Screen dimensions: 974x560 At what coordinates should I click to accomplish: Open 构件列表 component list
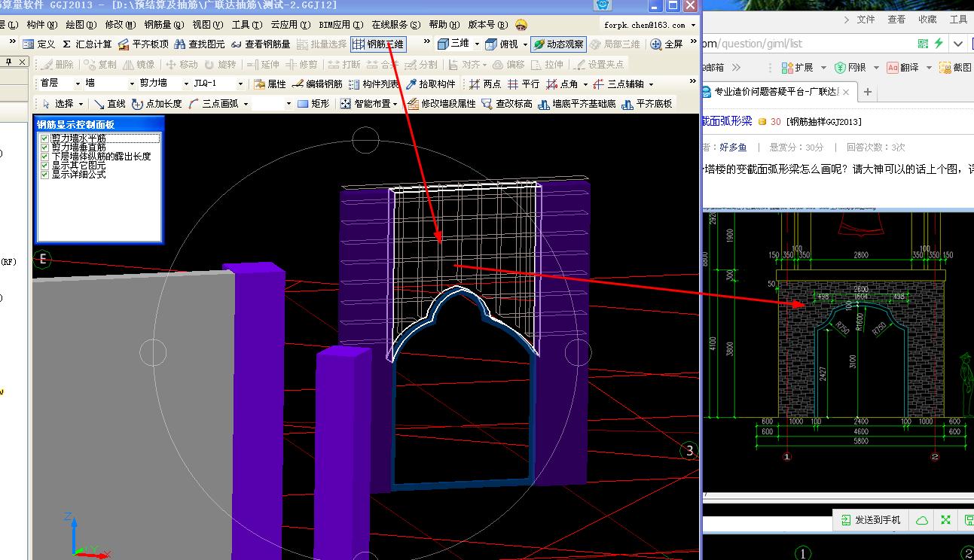pos(374,84)
